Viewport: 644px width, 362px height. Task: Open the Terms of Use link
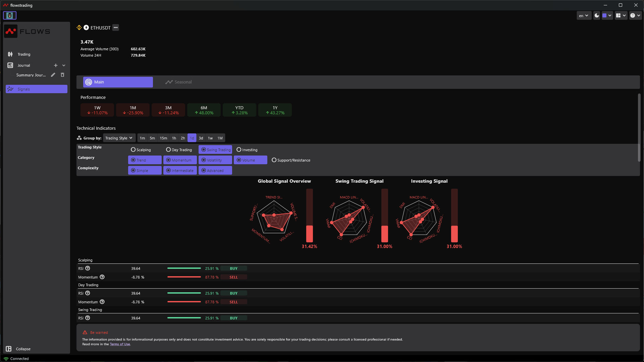120,344
